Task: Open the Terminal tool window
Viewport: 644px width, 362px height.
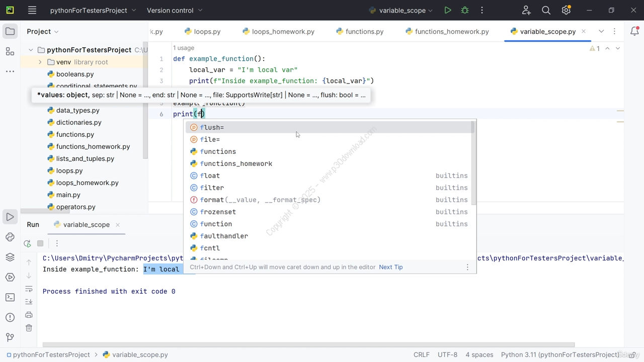Action: 10,297
